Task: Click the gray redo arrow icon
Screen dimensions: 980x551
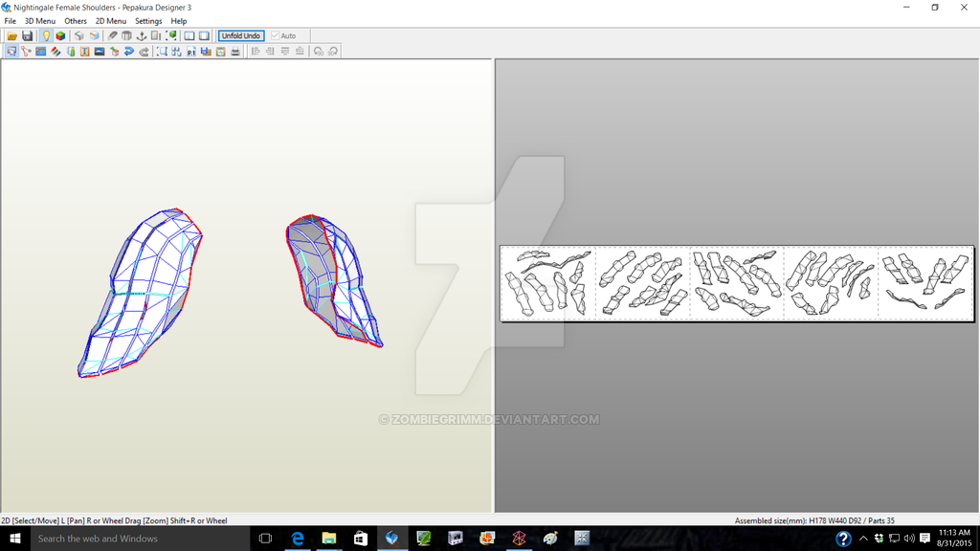Action: click(x=144, y=52)
